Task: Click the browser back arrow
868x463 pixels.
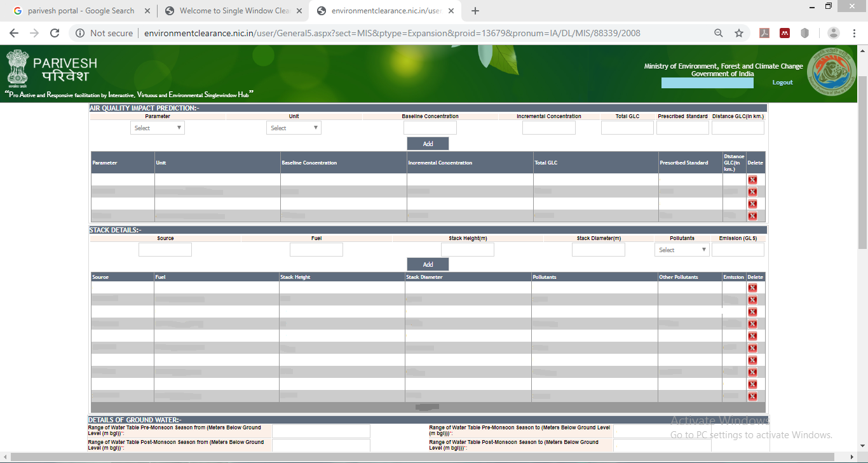Action: click(14, 33)
